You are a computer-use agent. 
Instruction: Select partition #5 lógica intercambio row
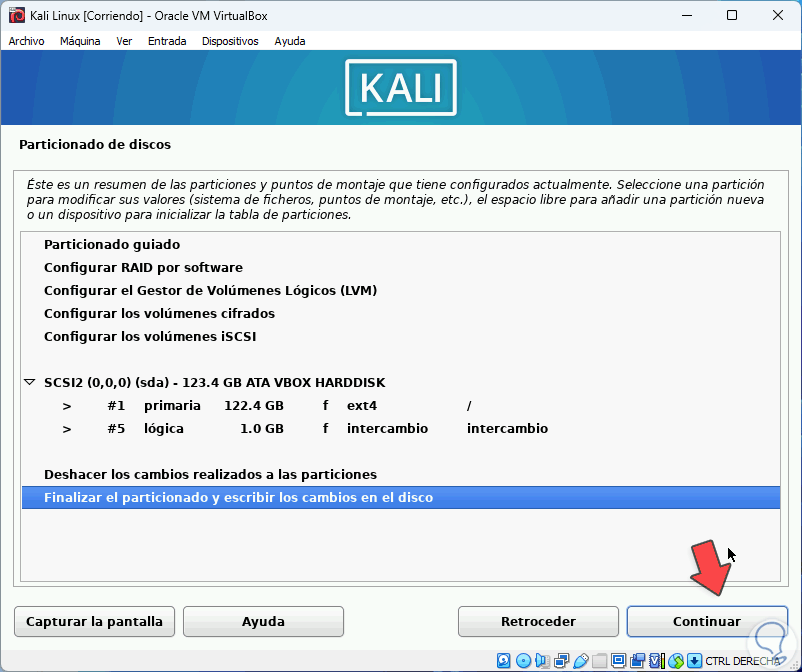(401, 429)
